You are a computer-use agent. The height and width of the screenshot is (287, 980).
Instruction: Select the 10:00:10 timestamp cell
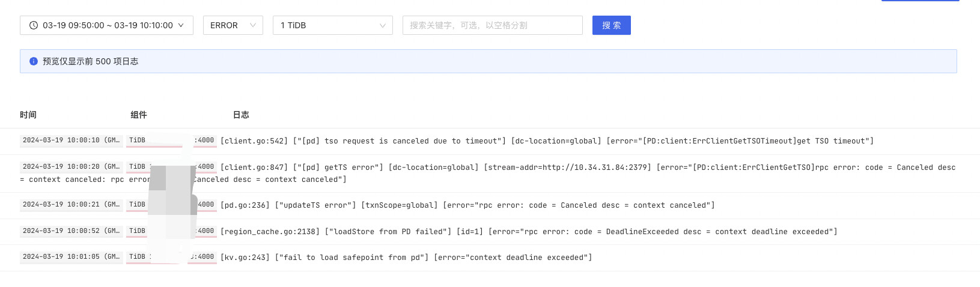(71, 140)
